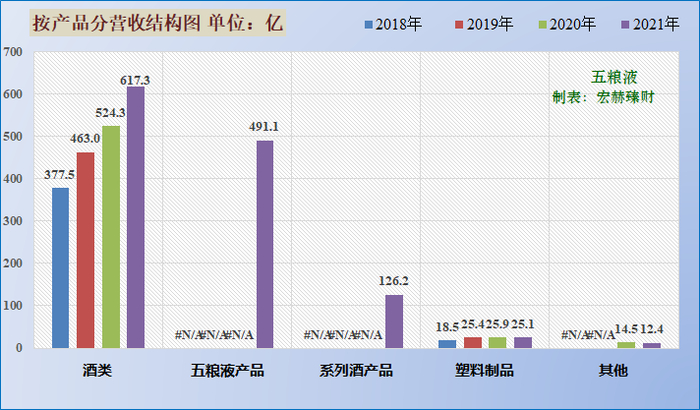This screenshot has height=410, width=700.
Task: Click the data label 126.2
Action: [x=393, y=281]
